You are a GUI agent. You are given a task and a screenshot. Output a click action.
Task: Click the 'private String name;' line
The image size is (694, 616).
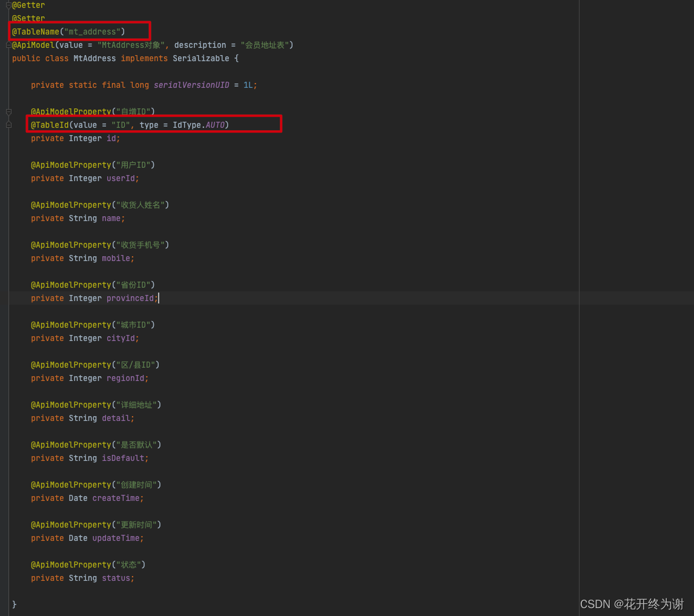point(78,218)
